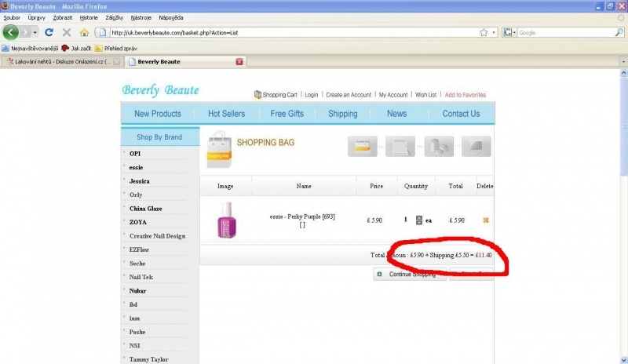Expand the address bar history dropdown
628x364 pixels.
click(x=494, y=32)
